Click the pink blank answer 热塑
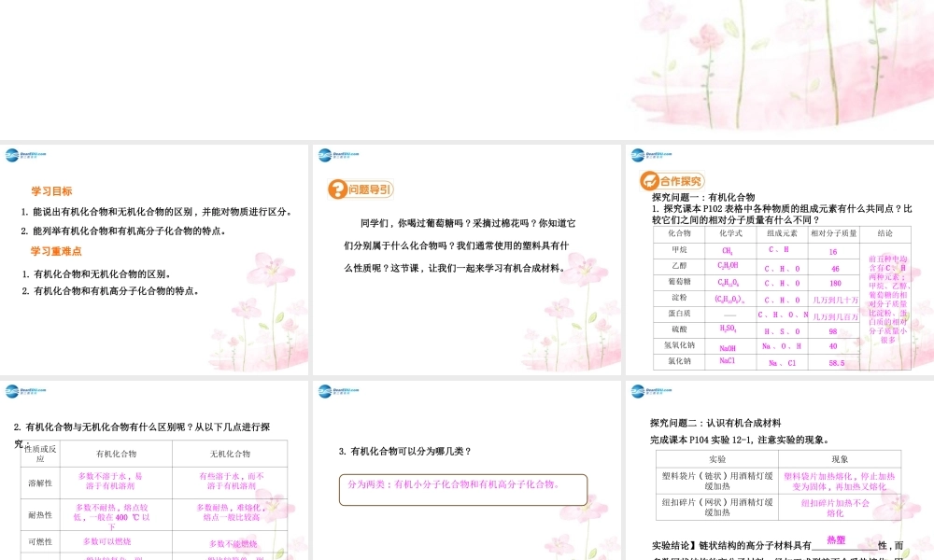The image size is (934, 560). pos(836,539)
